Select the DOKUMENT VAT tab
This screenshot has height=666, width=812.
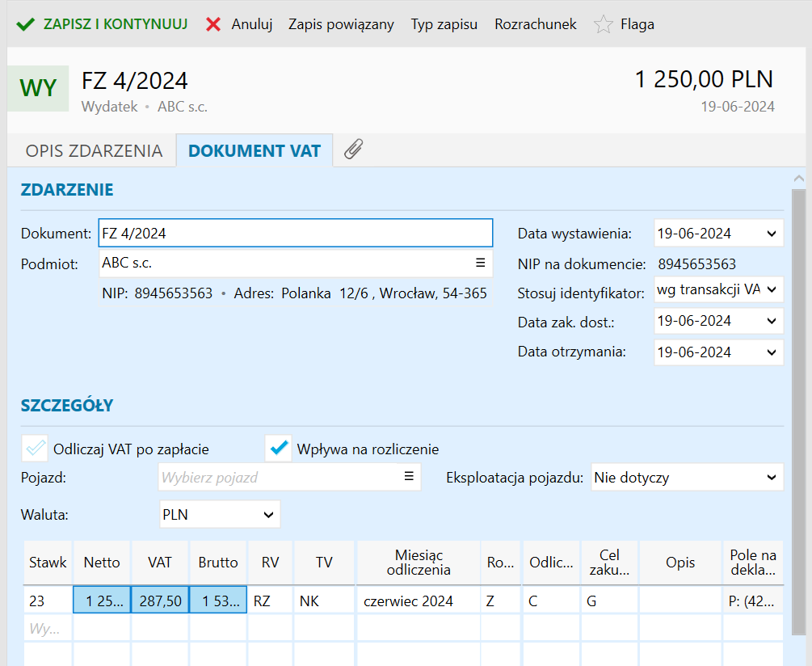tap(255, 151)
